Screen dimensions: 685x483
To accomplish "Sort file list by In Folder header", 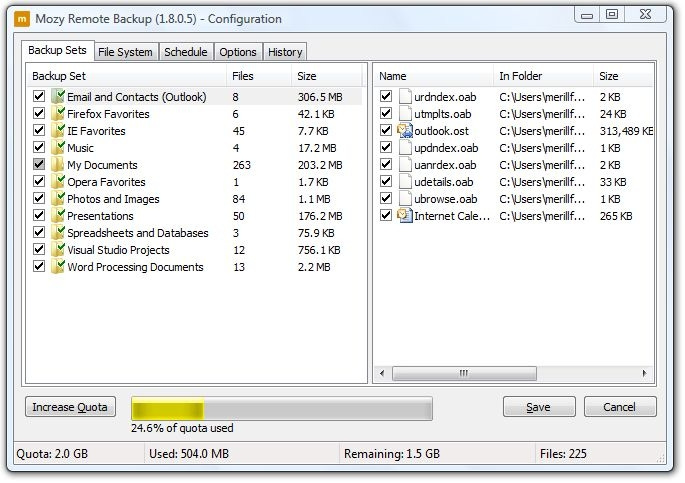I will pyautogui.click(x=543, y=76).
